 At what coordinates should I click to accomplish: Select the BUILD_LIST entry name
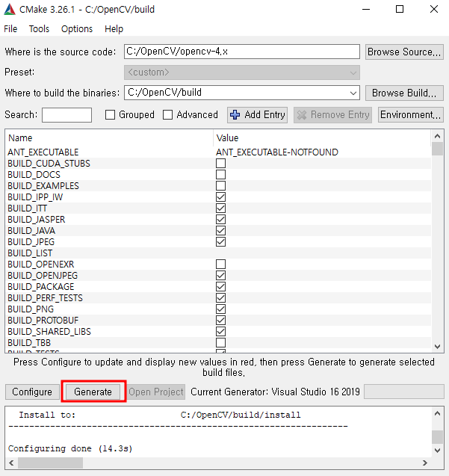(x=30, y=253)
